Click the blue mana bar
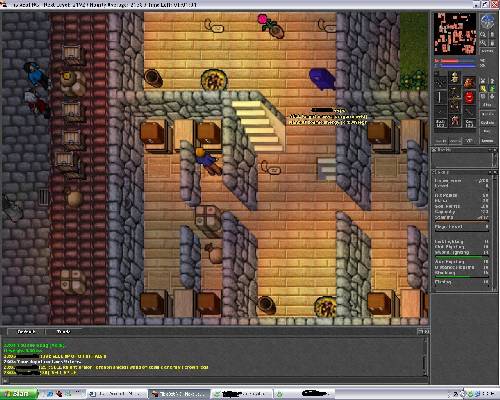This screenshot has height=400, width=500. (x=455, y=66)
